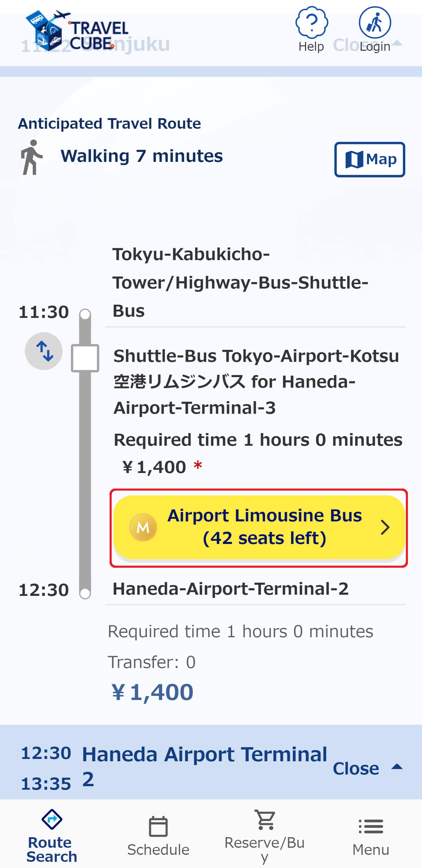The image size is (422, 868).
Task: Tap the Reserve/Buy shopping cart icon
Action: coord(265,820)
